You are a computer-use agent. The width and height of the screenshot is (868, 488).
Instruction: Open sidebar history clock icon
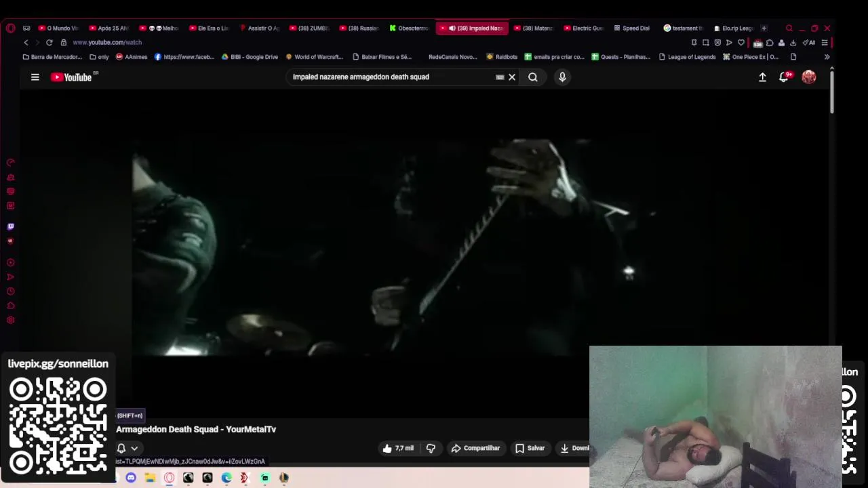[10, 291]
